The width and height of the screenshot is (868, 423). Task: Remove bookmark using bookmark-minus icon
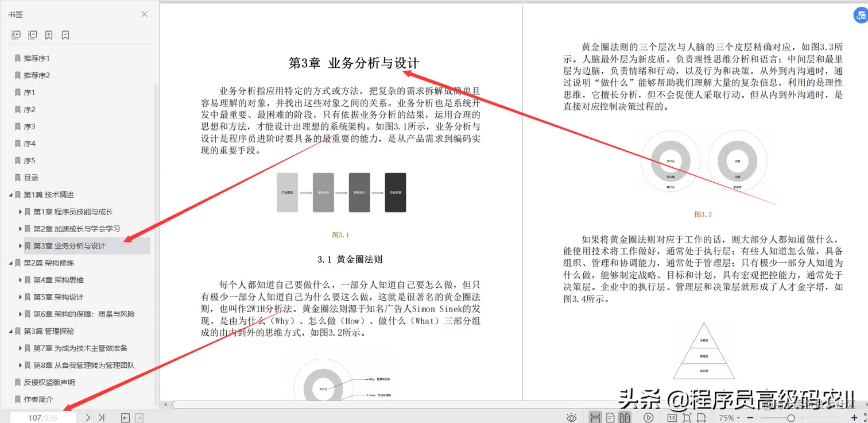coord(65,34)
